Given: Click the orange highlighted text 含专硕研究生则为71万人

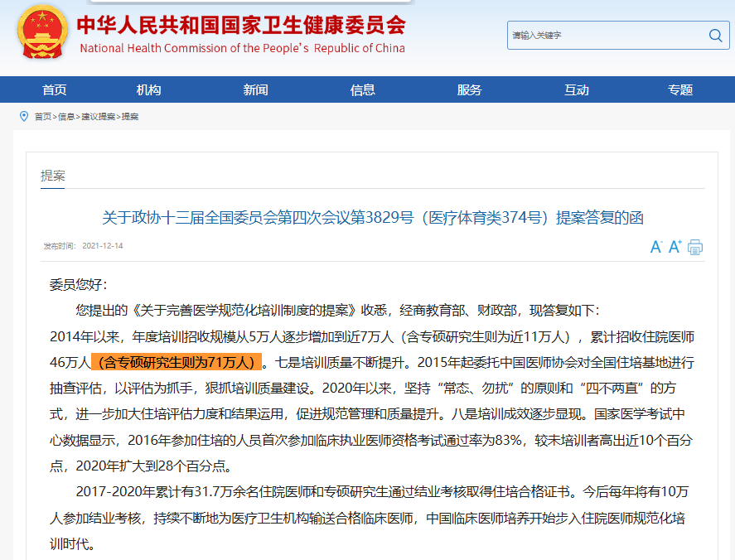Looking at the screenshot, I should click(x=176, y=362).
